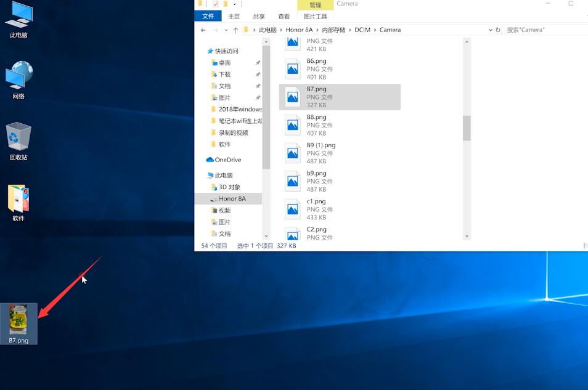The image size is (588, 390).
Task: Click the file list scroll down arrow
Action: [467, 236]
